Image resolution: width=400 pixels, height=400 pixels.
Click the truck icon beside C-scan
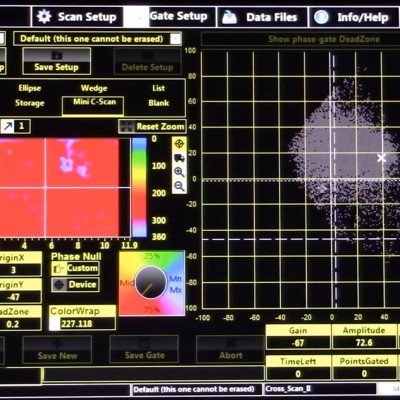point(179,158)
